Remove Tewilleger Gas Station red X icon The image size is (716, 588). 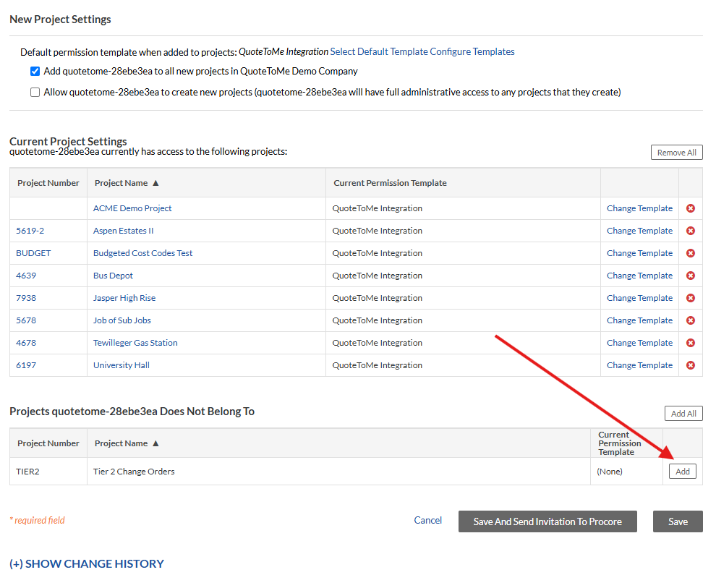pos(691,342)
